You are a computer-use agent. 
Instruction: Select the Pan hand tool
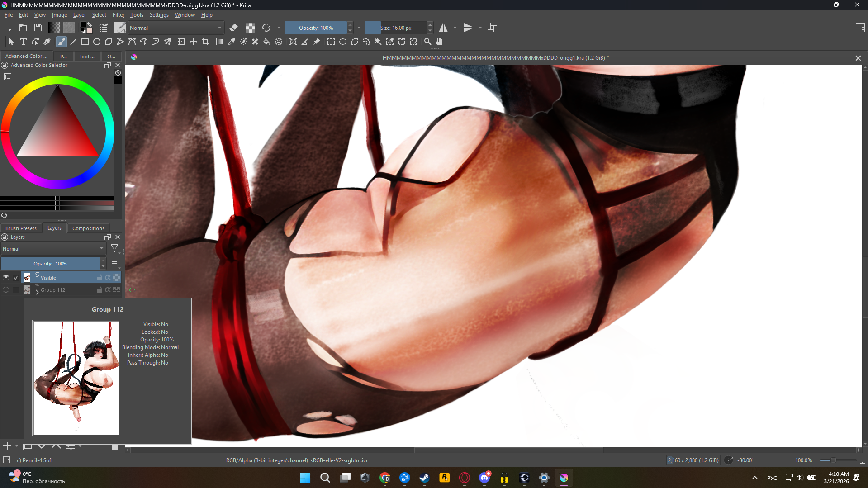tap(439, 42)
